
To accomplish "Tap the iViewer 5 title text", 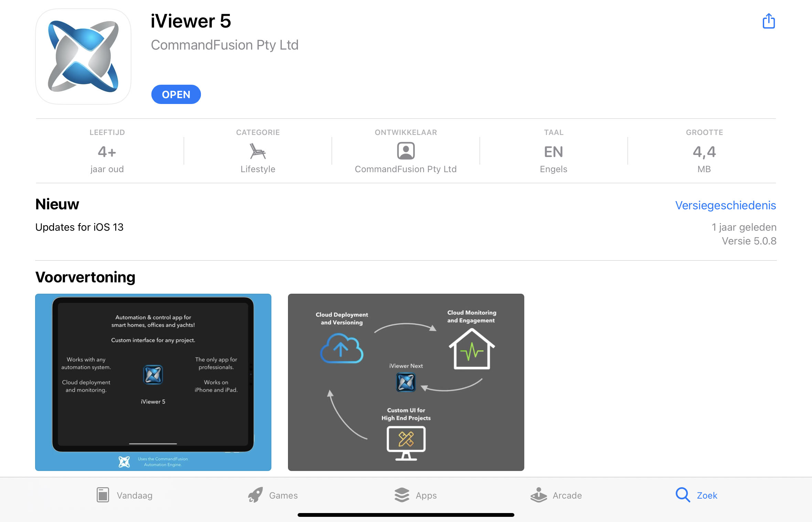I will pyautogui.click(x=191, y=21).
